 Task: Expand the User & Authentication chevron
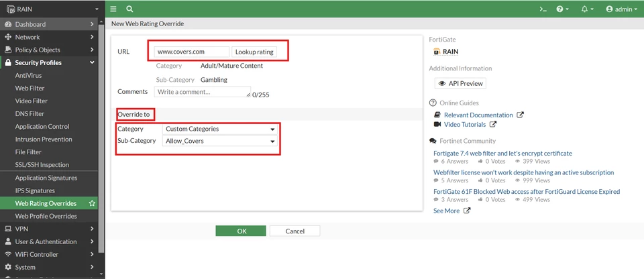coord(92,241)
